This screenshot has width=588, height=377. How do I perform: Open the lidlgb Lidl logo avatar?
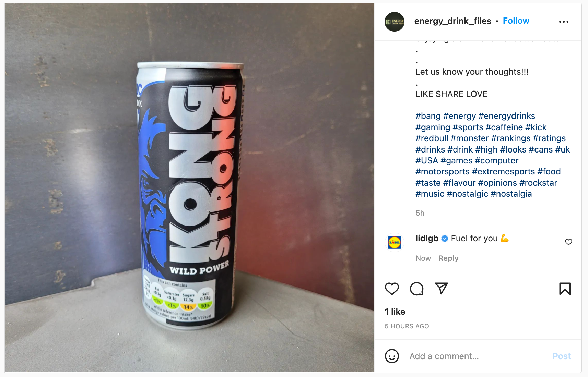coord(395,242)
